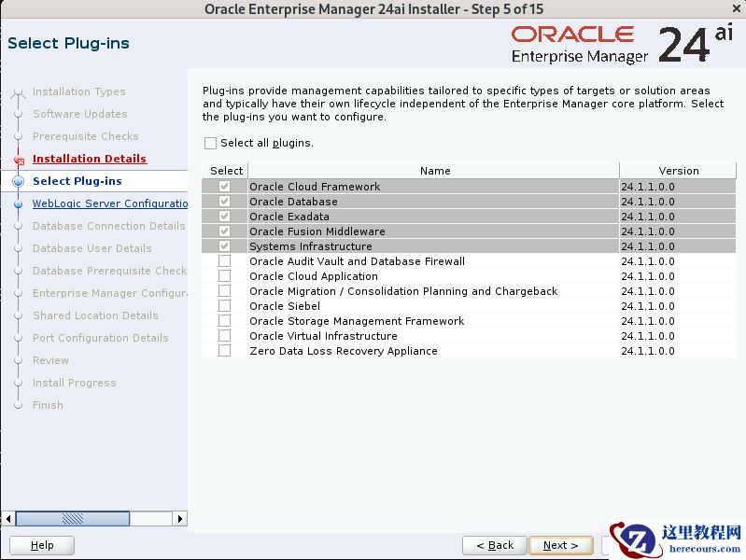Return to the Installation Details step

90,159
